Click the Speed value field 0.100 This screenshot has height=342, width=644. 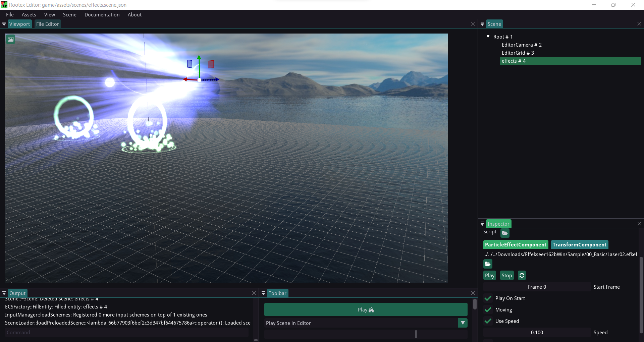point(537,332)
